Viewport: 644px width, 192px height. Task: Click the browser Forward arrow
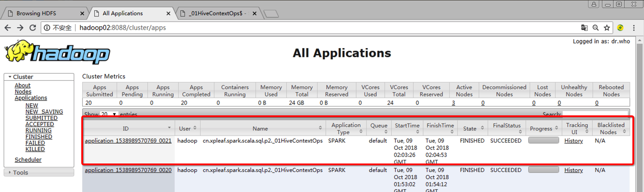(20, 28)
